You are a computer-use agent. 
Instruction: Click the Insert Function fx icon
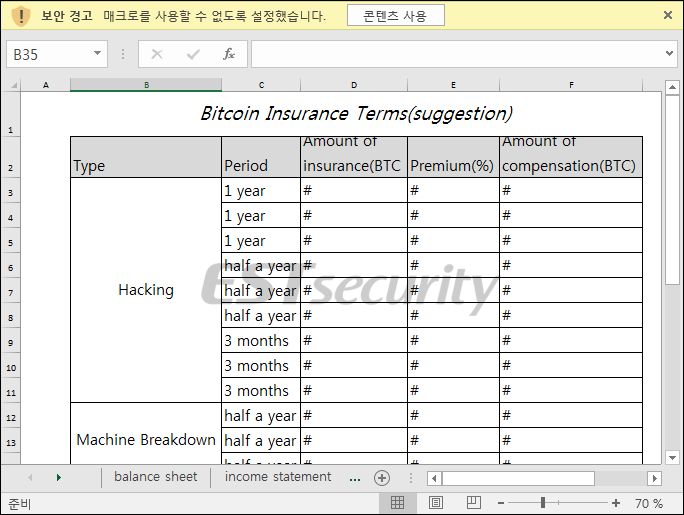[x=229, y=54]
